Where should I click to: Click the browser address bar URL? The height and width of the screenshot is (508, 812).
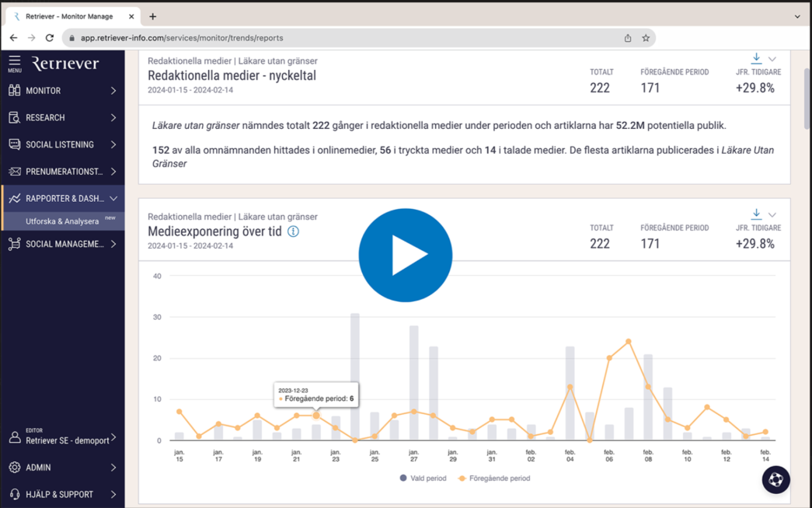182,38
